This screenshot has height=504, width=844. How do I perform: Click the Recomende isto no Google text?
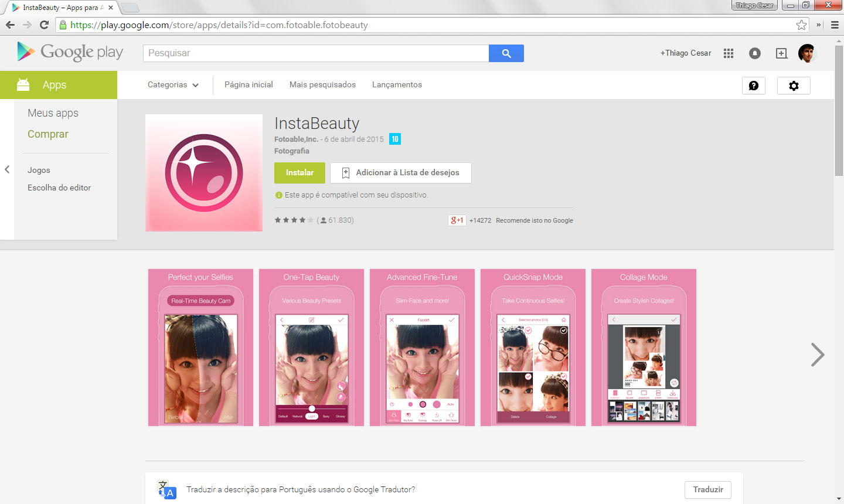click(535, 220)
